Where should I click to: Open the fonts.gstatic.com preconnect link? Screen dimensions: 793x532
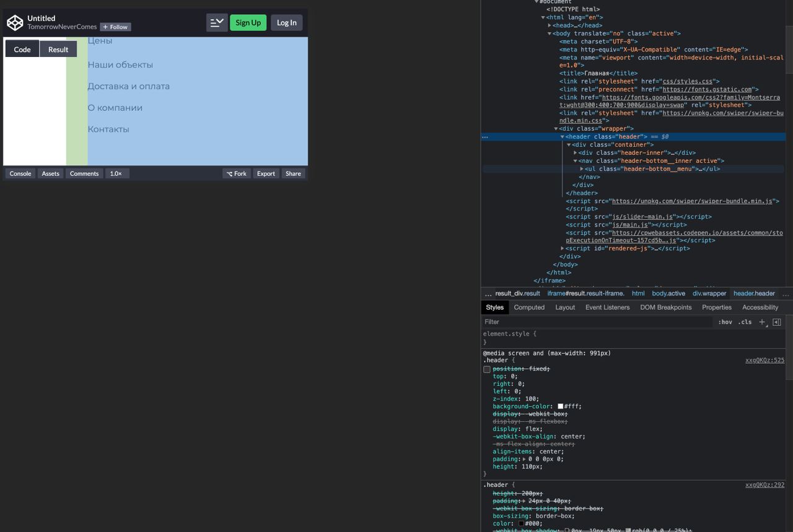[x=707, y=89]
